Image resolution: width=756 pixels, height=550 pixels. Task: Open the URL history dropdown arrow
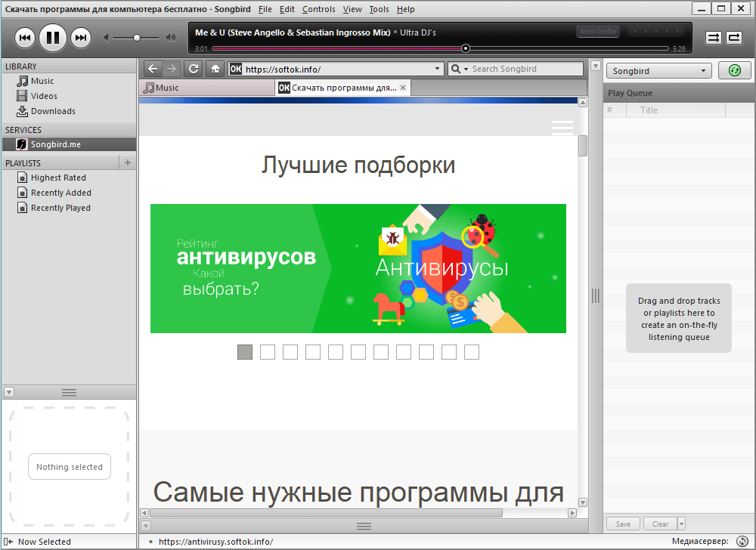[x=437, y=69]
